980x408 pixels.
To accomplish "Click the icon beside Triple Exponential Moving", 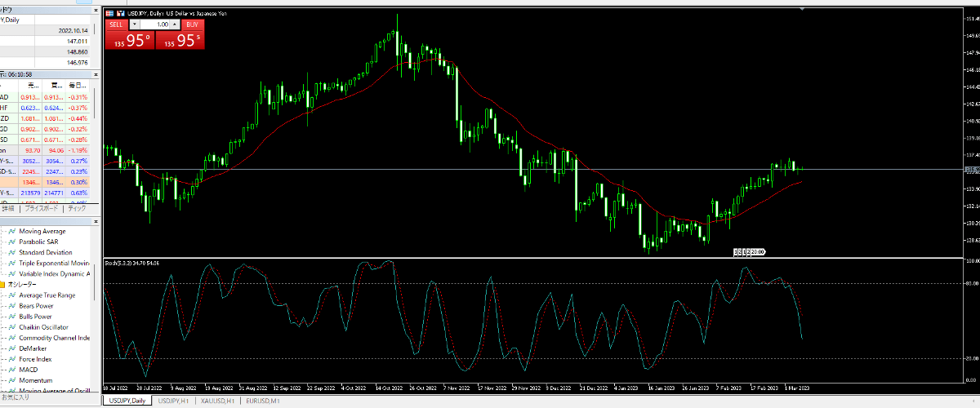I will (13, 264).
